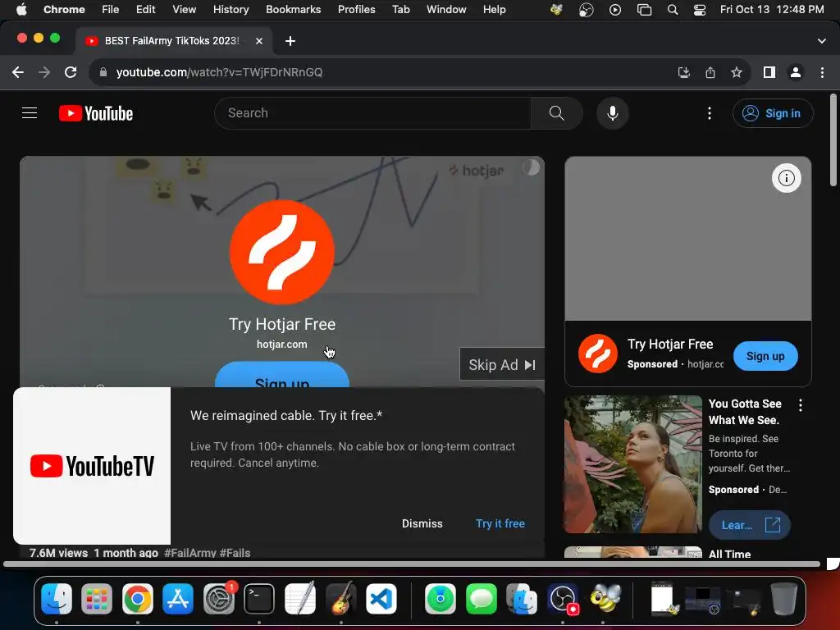Screen dimensions: 840x630
Task: Click the date and time in the menu bar
Action: tap(772, 10)
